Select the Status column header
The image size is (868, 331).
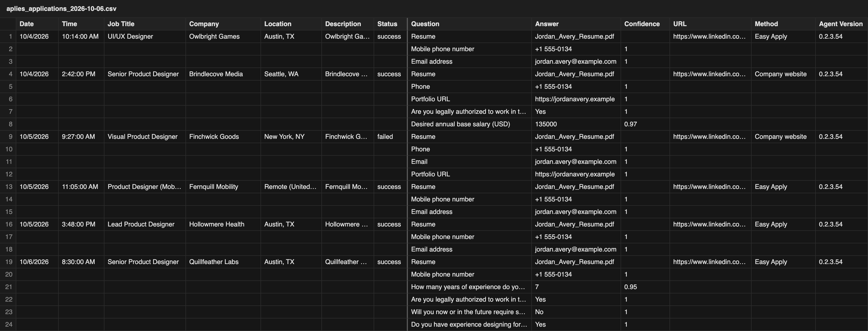[390, 24]
